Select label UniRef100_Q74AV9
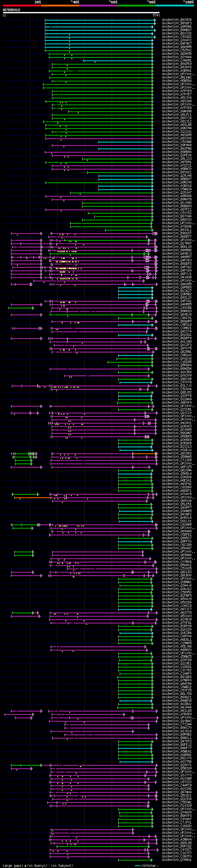The image size is (197, 868). 177,812
